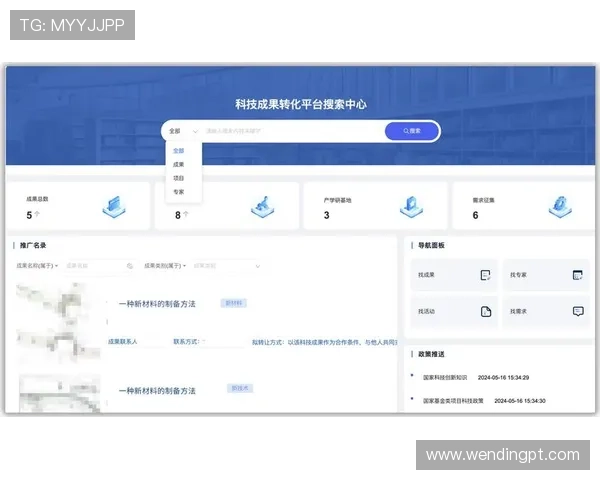Open thumbnail of the 新技术 tagged result
Image resolution: width=600 pixels, height=480 pixels.
point(60,393)
